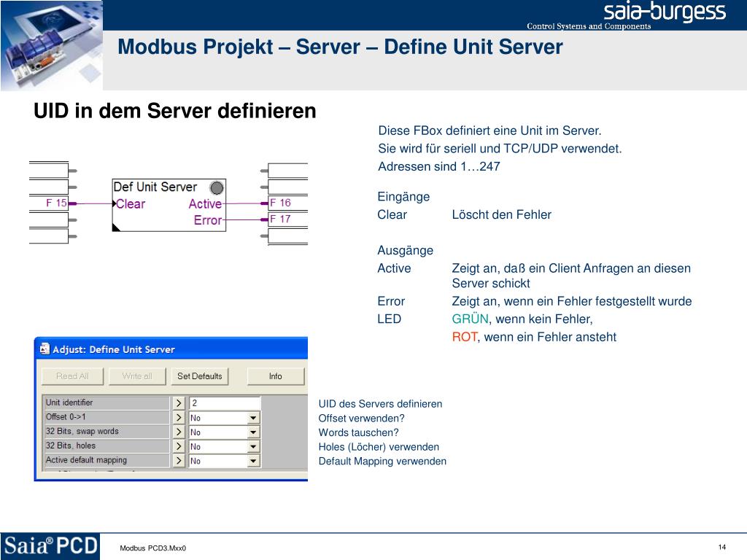The height and width of the screenshot is (560, 747).
Task: Click the gray LED indicator on Def Unit Server
Action: 217,187
